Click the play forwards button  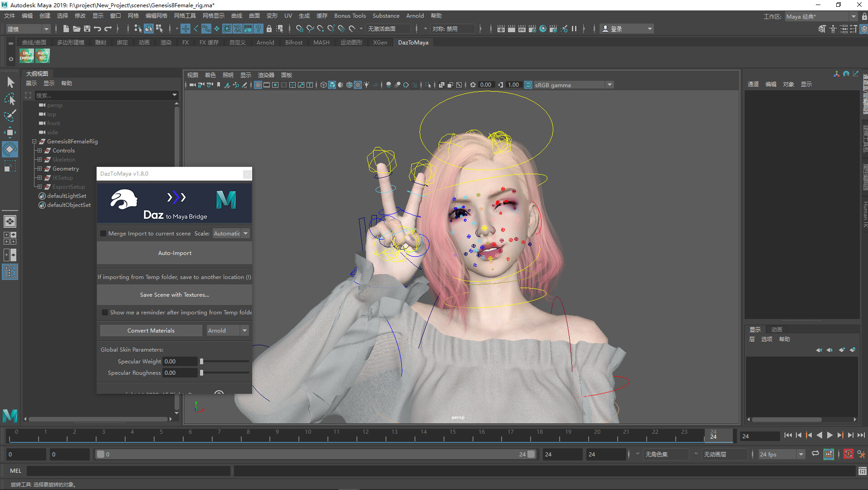coord(829,436)
